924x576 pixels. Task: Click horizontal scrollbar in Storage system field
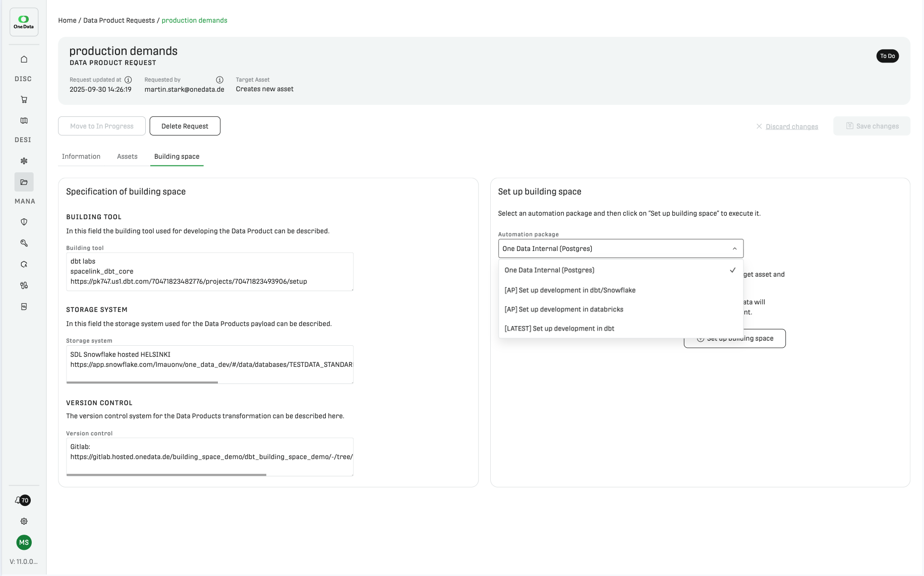tap(142, 382)
